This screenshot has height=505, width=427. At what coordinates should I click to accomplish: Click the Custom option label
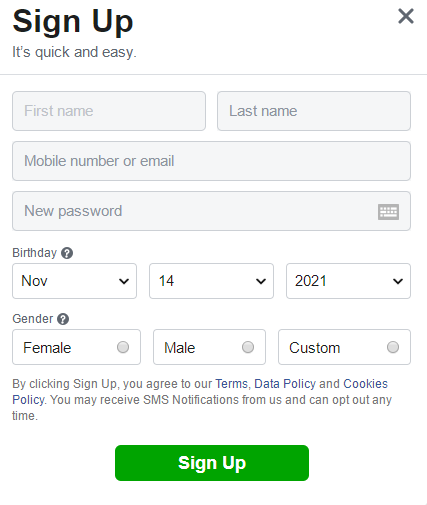(314, 348)
